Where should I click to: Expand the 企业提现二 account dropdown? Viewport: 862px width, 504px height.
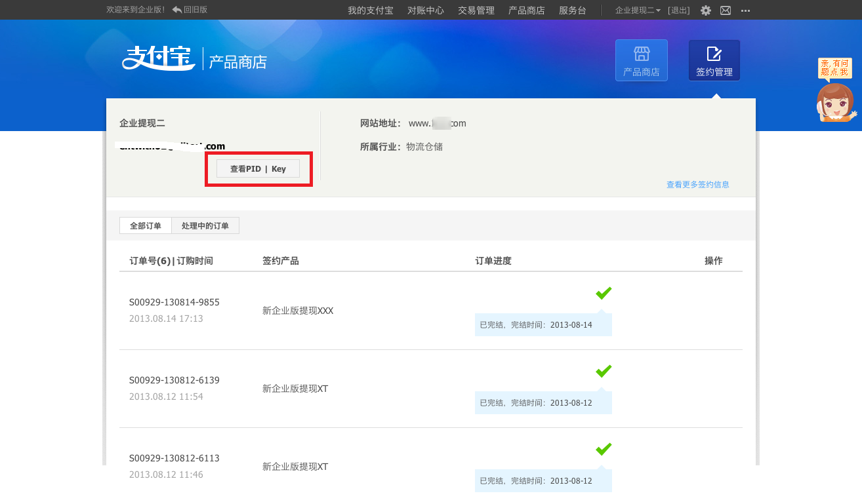point(638,10)
